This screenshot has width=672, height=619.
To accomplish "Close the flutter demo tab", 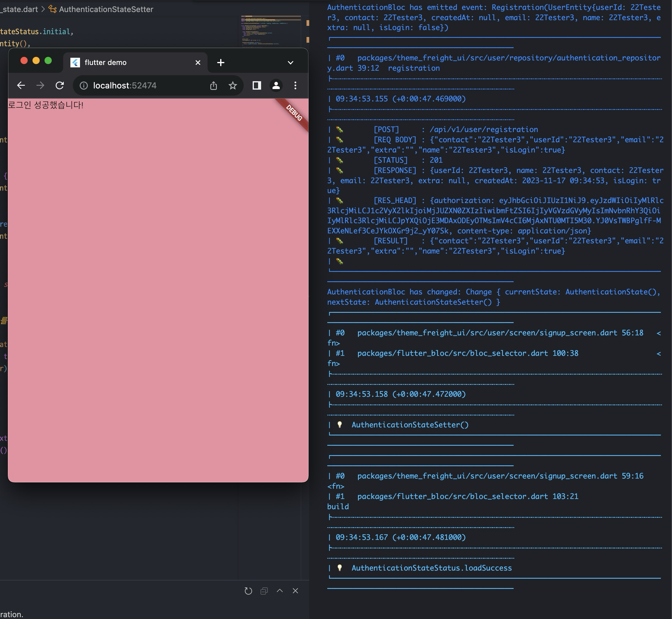I will 198,63.
